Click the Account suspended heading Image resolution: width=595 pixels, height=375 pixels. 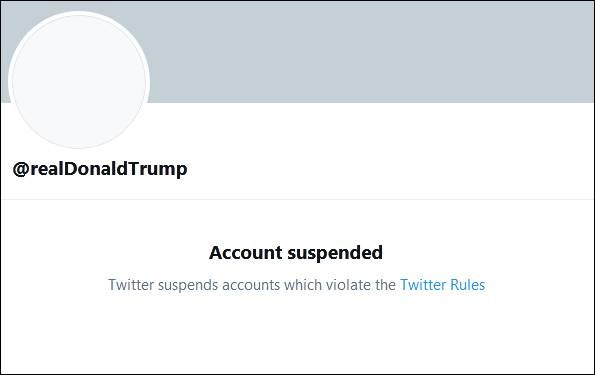coord(296,253)
